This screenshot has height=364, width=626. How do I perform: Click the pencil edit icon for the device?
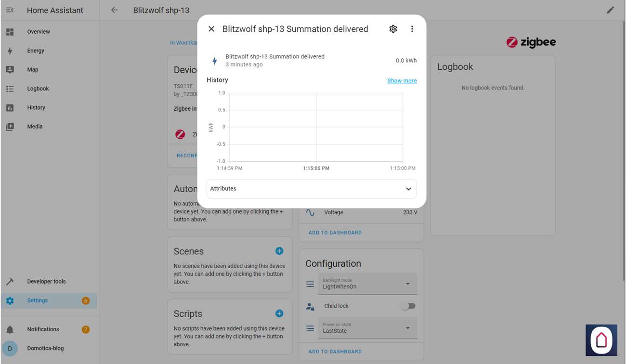point(610,10)
